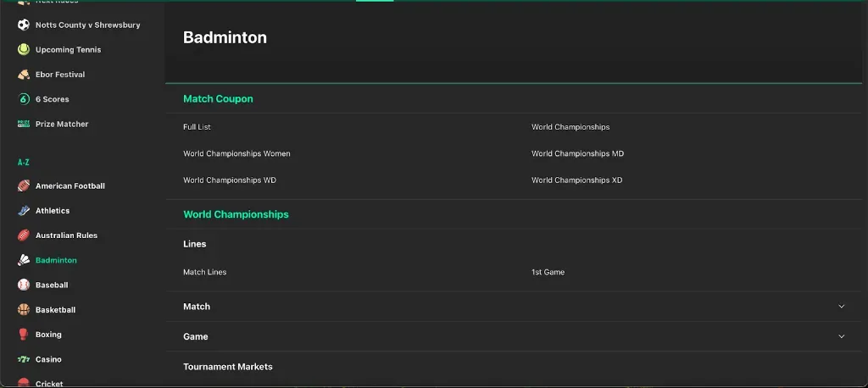Click the Basketball icon in sidebar
The image size is (868, 388).
pos(24,310)
